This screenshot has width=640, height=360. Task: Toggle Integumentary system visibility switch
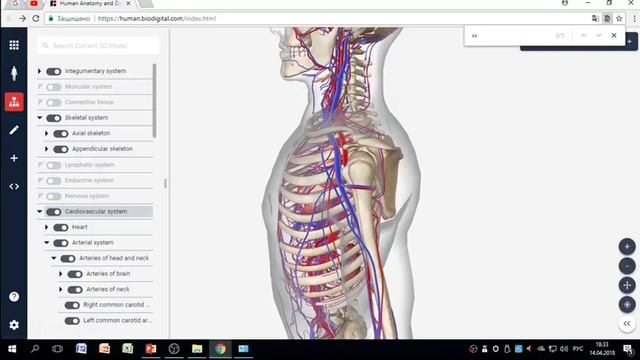[x=53, y=71]
